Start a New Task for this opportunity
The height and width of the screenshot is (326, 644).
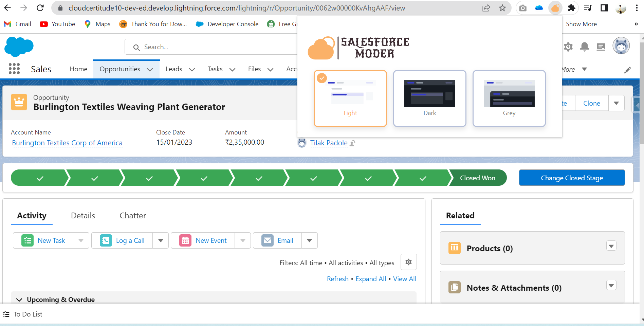pos(51,240)
